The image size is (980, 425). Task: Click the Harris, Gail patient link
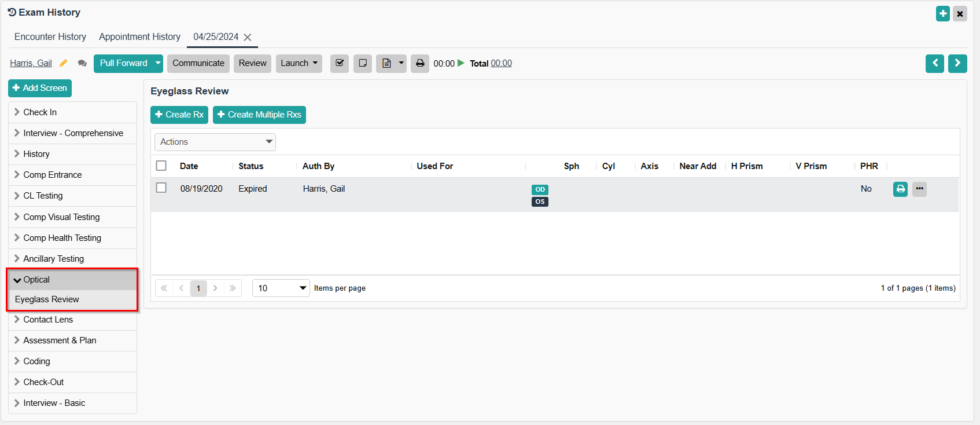tap(31, 63)
